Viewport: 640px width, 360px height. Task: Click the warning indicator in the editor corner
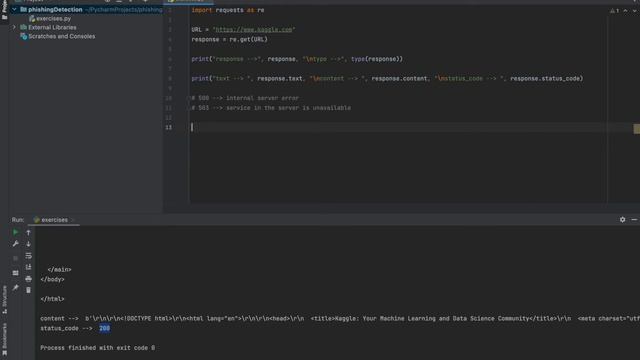pos(615,11)
